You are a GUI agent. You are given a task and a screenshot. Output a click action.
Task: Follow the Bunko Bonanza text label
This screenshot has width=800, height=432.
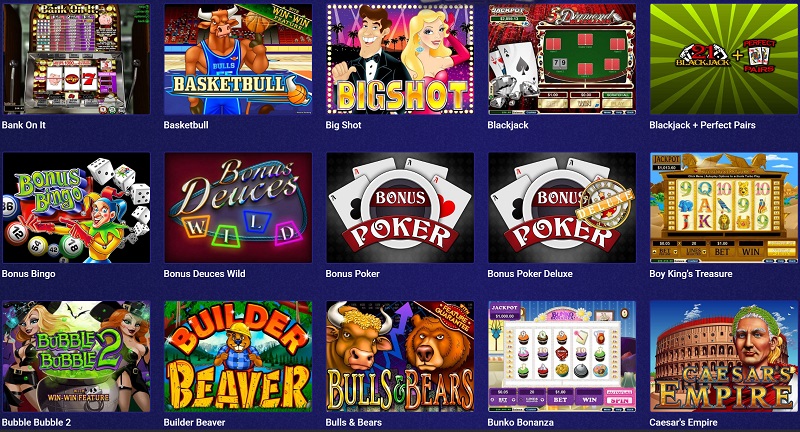(x=520, y=422)
